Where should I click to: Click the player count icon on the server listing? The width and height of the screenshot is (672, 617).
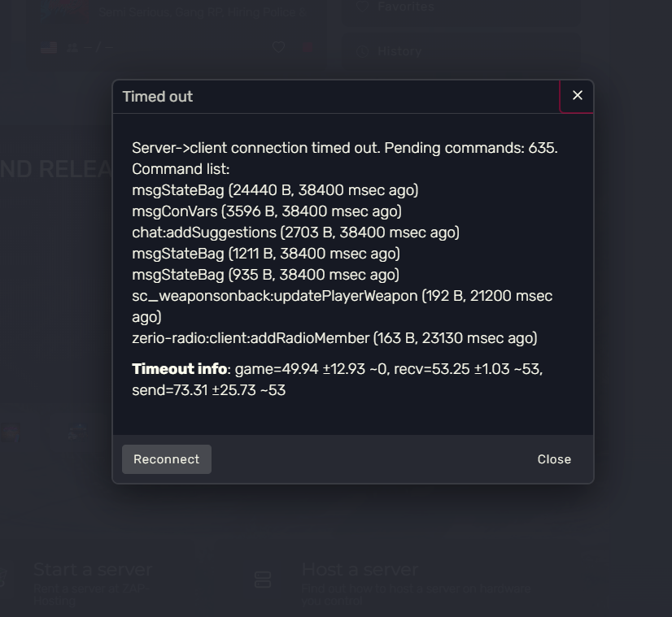[x=71, y=46]
